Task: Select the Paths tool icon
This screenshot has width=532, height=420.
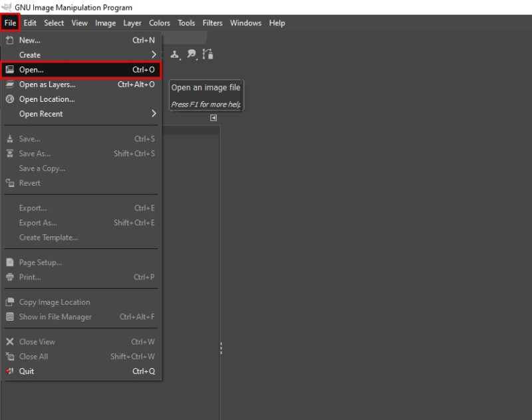Action: click(208, 55)
